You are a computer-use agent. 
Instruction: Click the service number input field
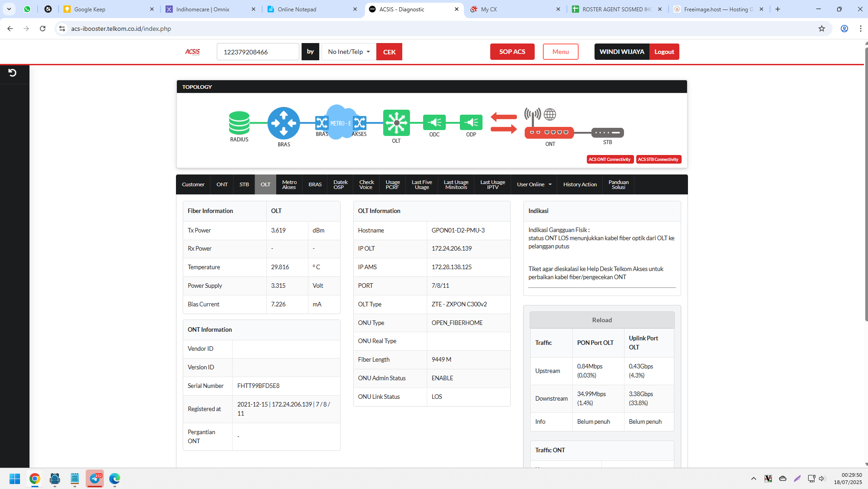coord(258,52)
